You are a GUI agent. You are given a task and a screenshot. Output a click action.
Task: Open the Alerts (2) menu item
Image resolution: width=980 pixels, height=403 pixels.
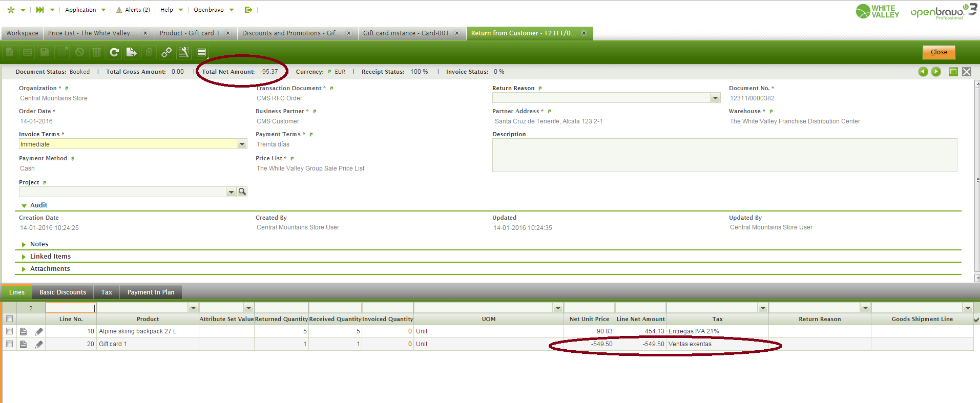pyautogui.click(x=133, y=10)
